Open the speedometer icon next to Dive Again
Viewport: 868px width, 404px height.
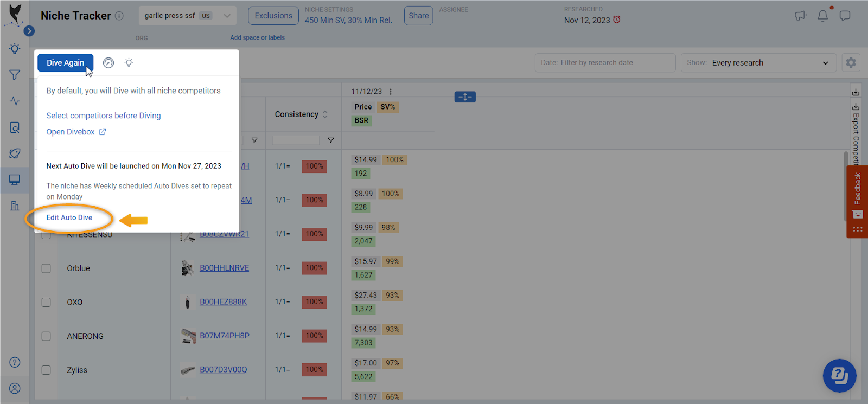pos(108,63)
